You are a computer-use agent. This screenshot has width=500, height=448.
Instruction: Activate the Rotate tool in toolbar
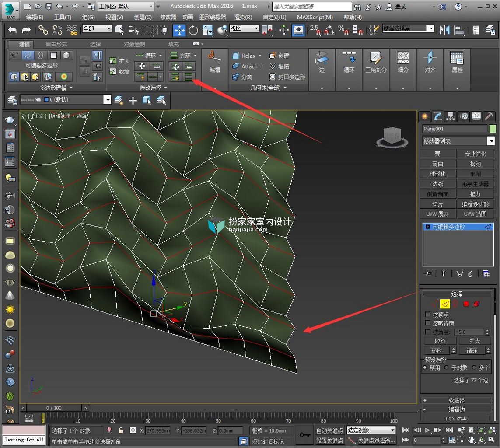(x=193, y=30)
